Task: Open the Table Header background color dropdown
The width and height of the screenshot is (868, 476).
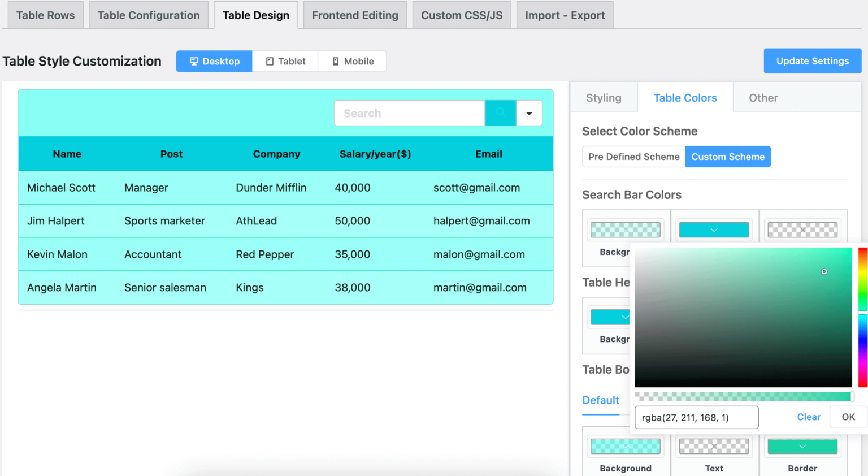Action: (610, 317)
